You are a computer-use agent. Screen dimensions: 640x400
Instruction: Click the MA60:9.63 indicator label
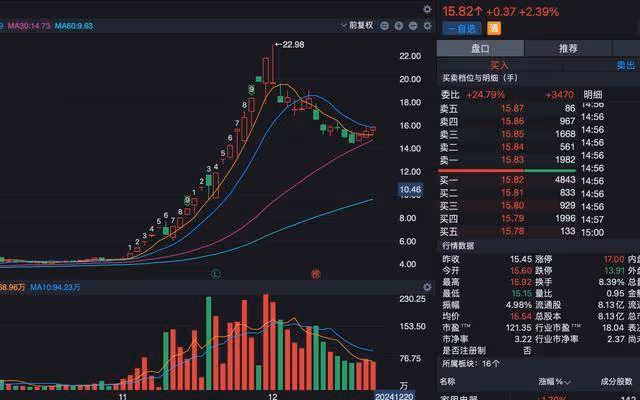click(74, 26)
